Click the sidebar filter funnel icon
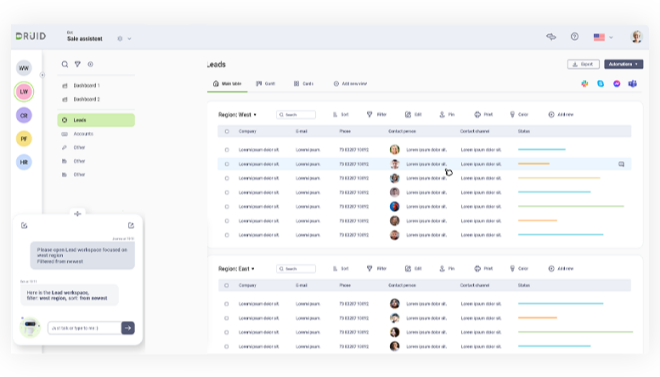 [77, 64]
